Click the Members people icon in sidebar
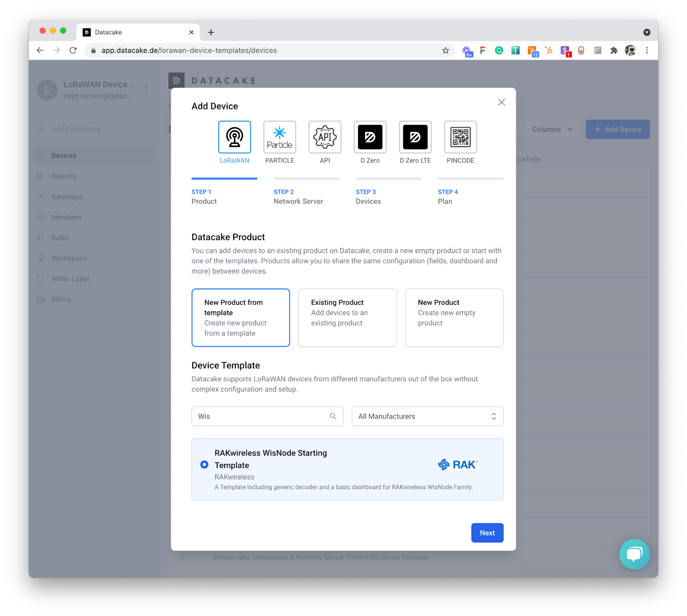Screen dimensions: 687x616 [42, 217]
